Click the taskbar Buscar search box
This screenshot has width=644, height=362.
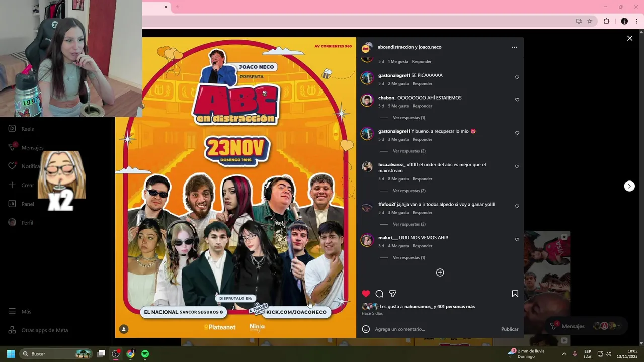(56, 354)
